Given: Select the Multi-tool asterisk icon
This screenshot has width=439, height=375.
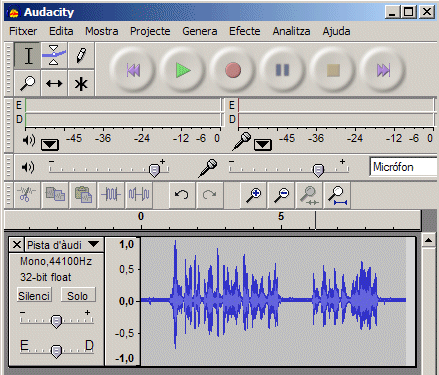Looking at the screenshot, I should [x=81, y=83].
